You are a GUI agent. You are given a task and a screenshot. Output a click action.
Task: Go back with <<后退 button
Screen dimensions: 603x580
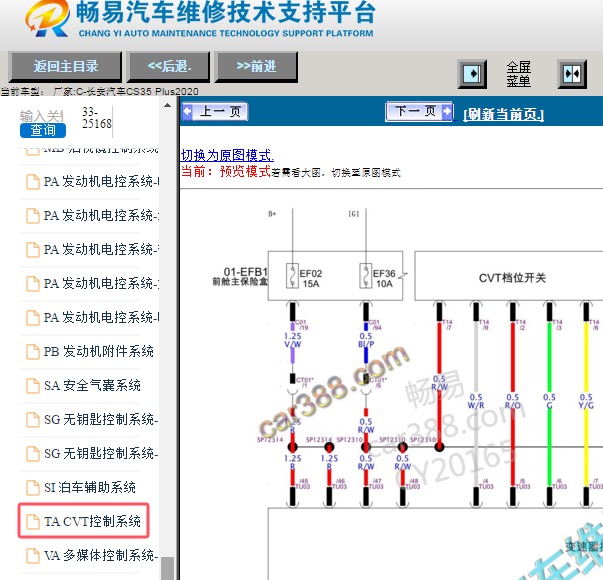[169, 67]
